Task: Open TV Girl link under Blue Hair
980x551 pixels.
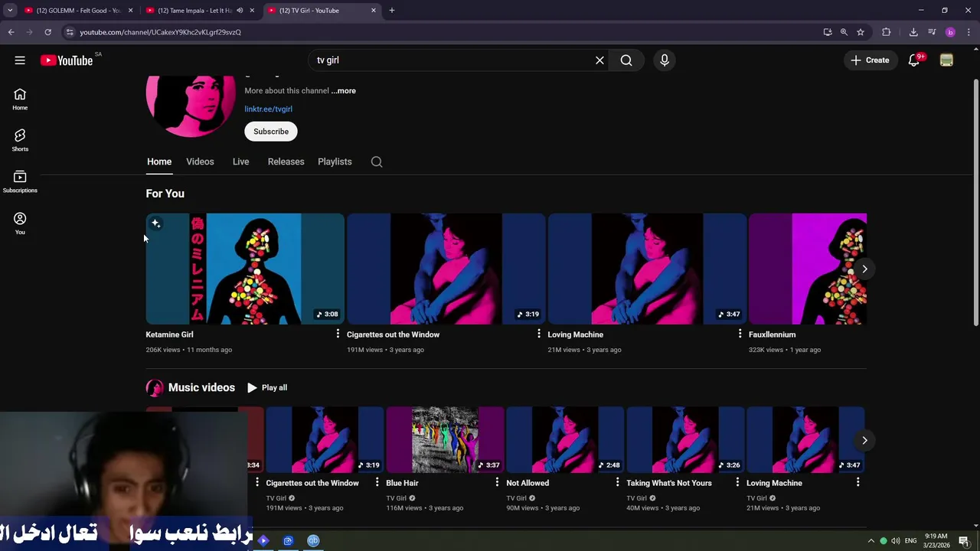Action: pyautogui.click(x=396, y=498)
